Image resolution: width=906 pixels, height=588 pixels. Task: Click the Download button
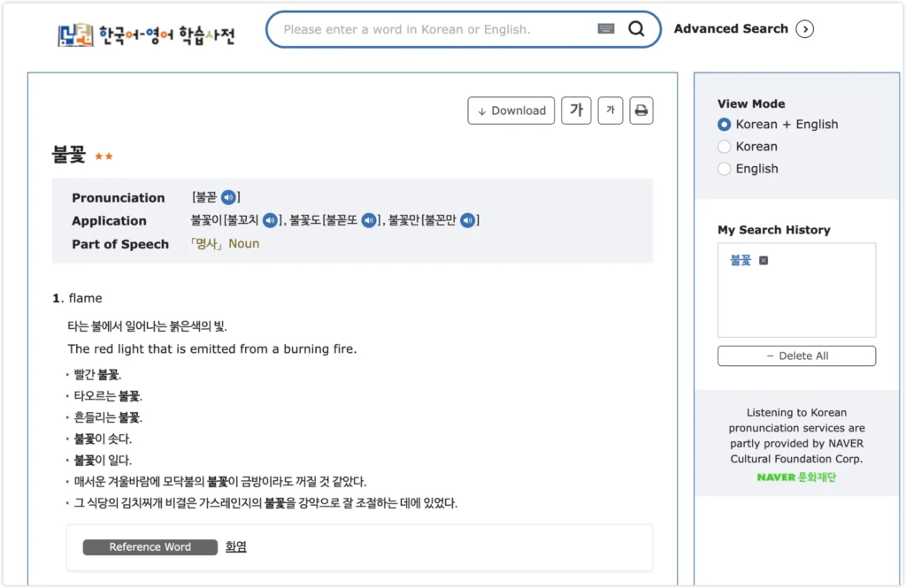pos(511,111)
